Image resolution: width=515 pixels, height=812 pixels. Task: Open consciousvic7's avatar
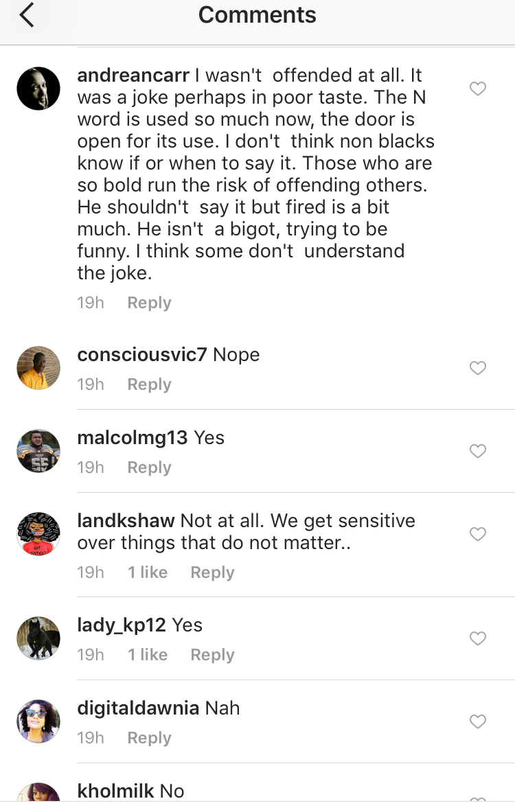pyautogui.click(x=38, y=368)
